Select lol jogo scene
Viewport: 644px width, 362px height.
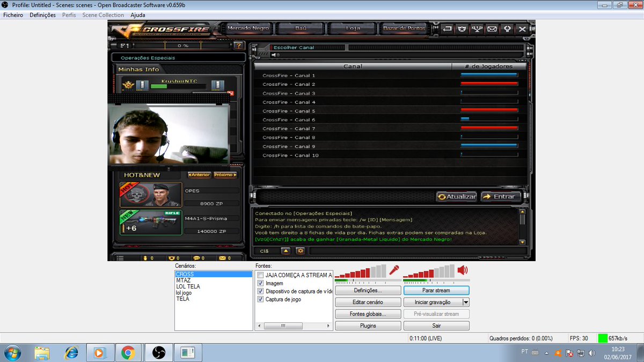pos(214,293)
